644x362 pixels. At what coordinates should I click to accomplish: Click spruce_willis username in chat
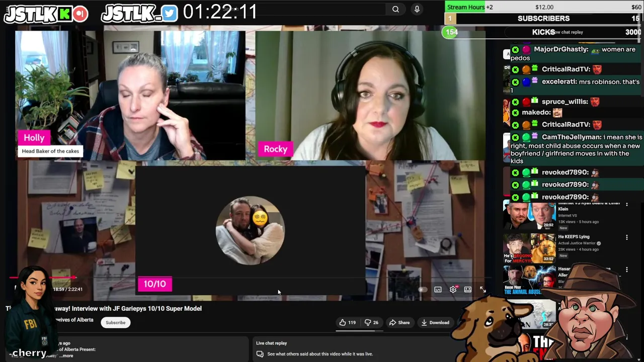click(x=565, y=102)
